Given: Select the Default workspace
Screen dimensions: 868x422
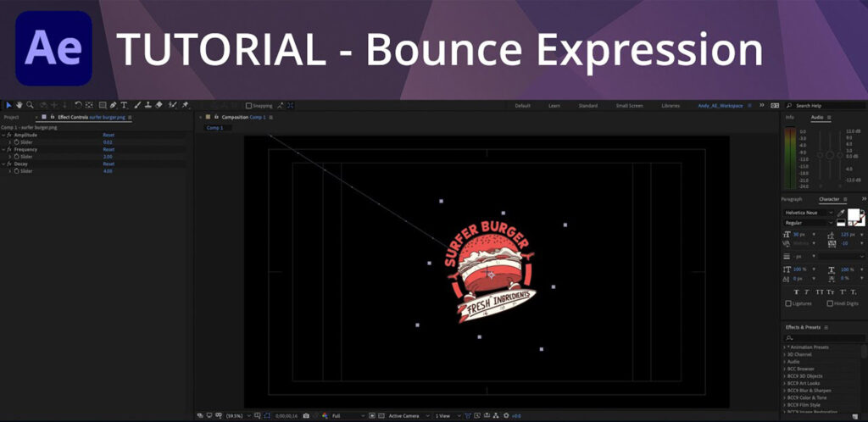Looking at the screenshot, I should 522,106.
